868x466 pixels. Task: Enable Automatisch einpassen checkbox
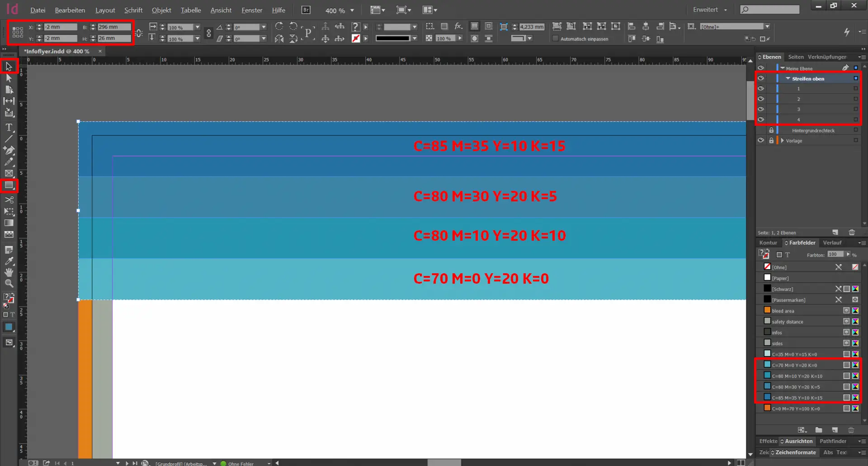click(556, 39)
